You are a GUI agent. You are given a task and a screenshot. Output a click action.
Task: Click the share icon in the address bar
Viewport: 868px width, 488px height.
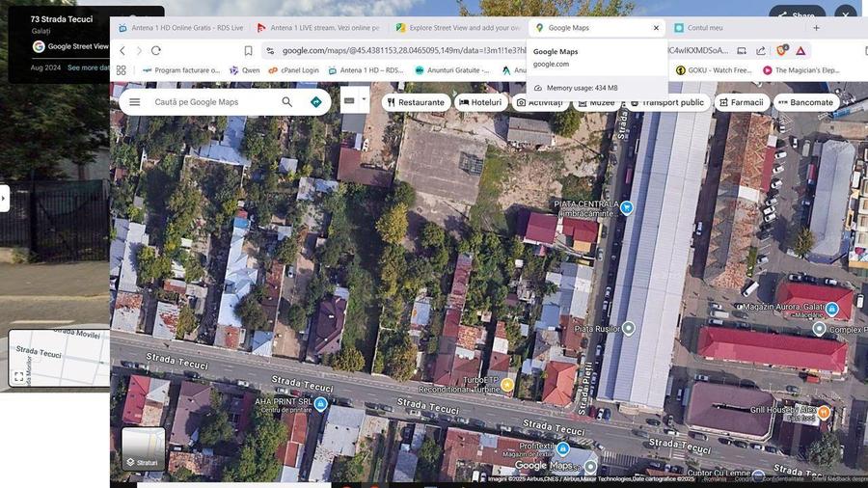point(761,51)
